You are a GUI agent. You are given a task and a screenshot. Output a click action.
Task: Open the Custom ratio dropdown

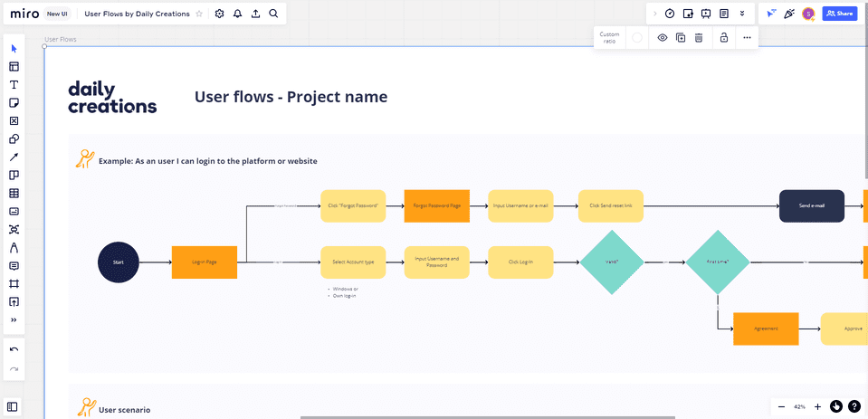pyautogui.click(x=610, y=38)
